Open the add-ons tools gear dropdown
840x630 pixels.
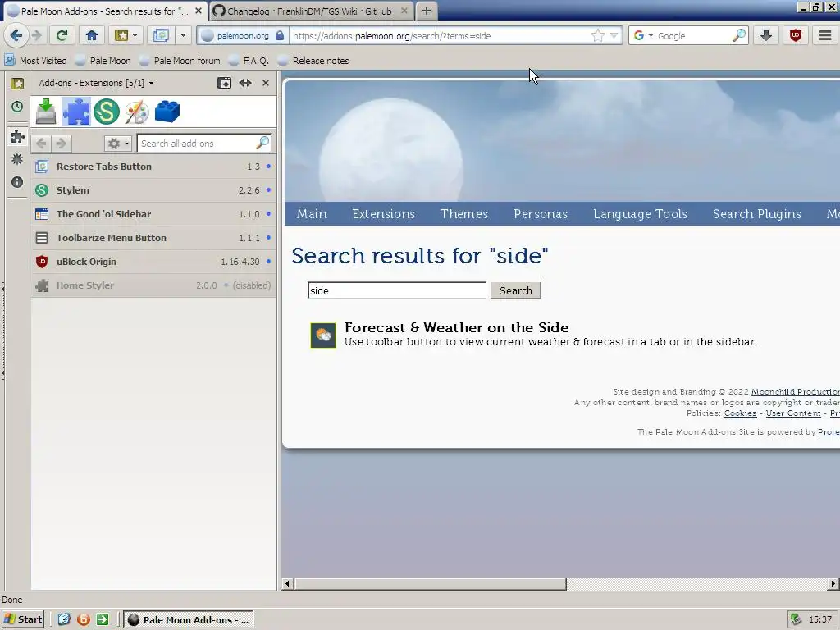coord(118,144)
